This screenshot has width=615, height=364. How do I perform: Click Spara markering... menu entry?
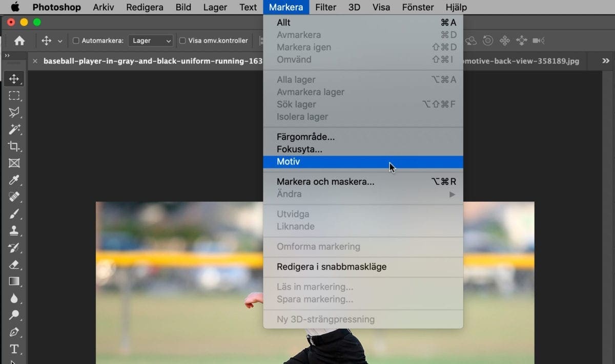coord(363,299)
